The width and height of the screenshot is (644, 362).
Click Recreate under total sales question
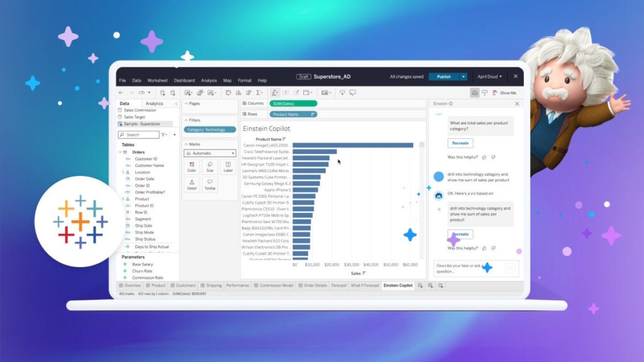[460, 143]
